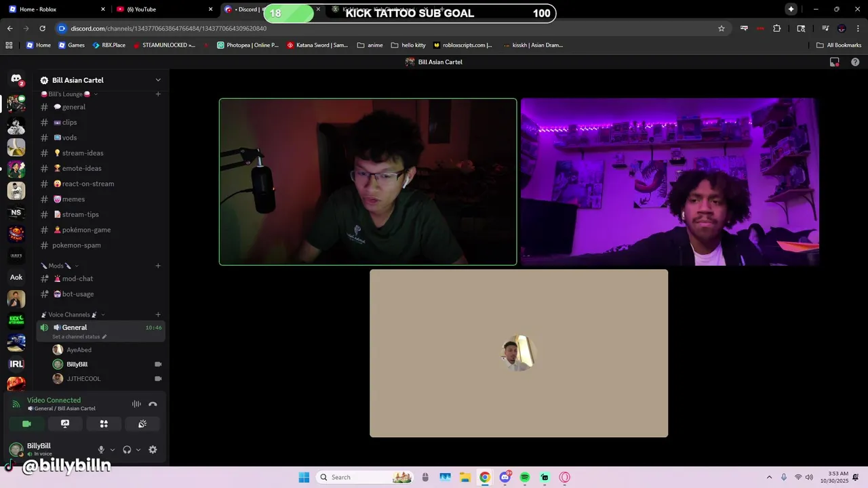Image resolution: width=868 pixels, height=488 pixels.
Task: Collapse the Mods category
Action: tap(60, 266)
